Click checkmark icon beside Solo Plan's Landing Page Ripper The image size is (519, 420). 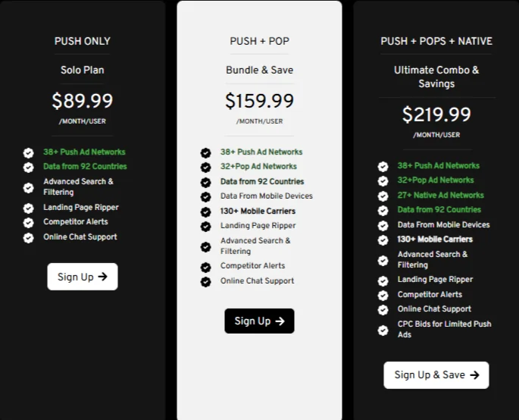(x=29, y=208)
